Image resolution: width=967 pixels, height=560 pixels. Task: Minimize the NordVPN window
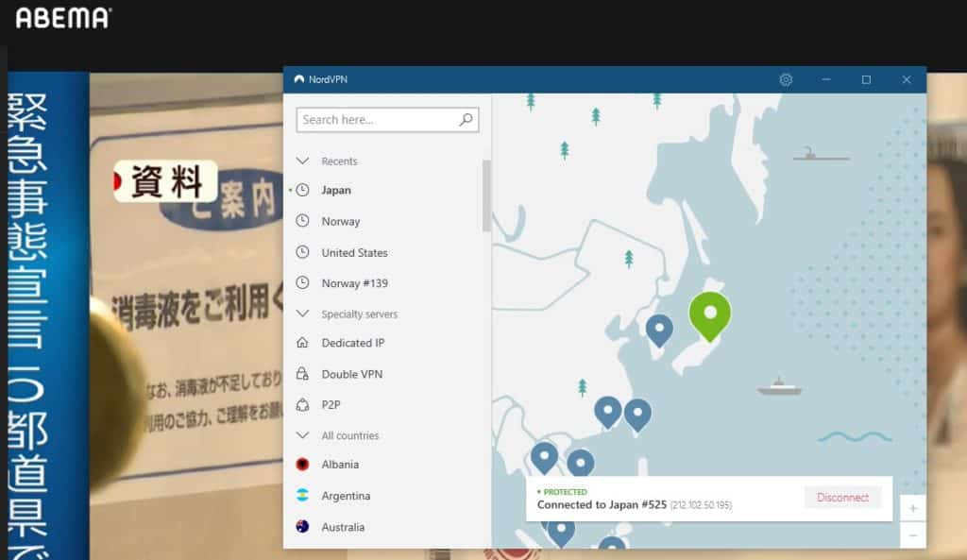825,79
